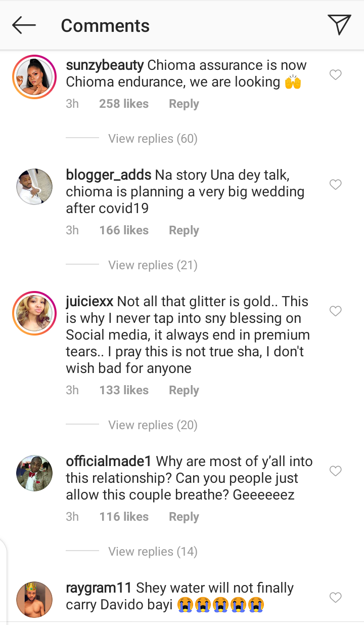Open the blogger_adds username link
Viewport: 364px width, 625px height.
pos(109,176)
